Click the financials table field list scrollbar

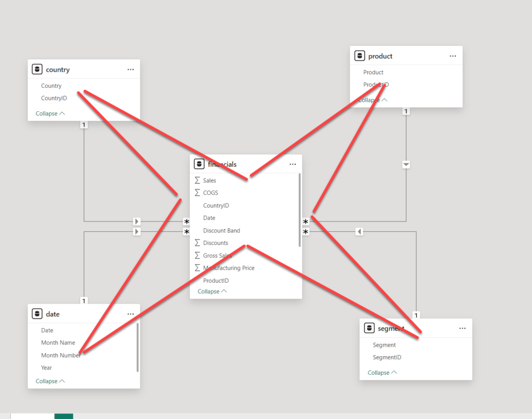click(x=300, y=210)
